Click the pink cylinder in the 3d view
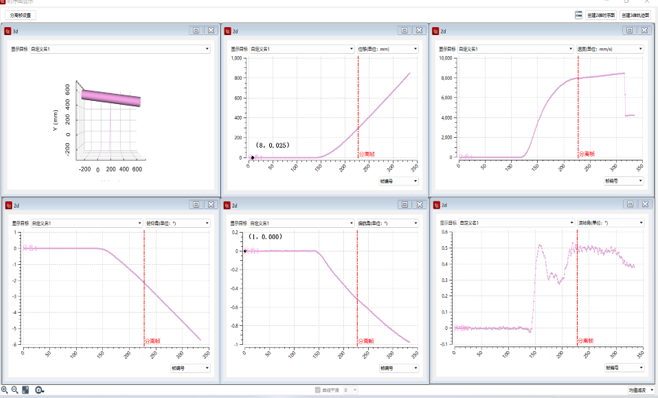 111,98
